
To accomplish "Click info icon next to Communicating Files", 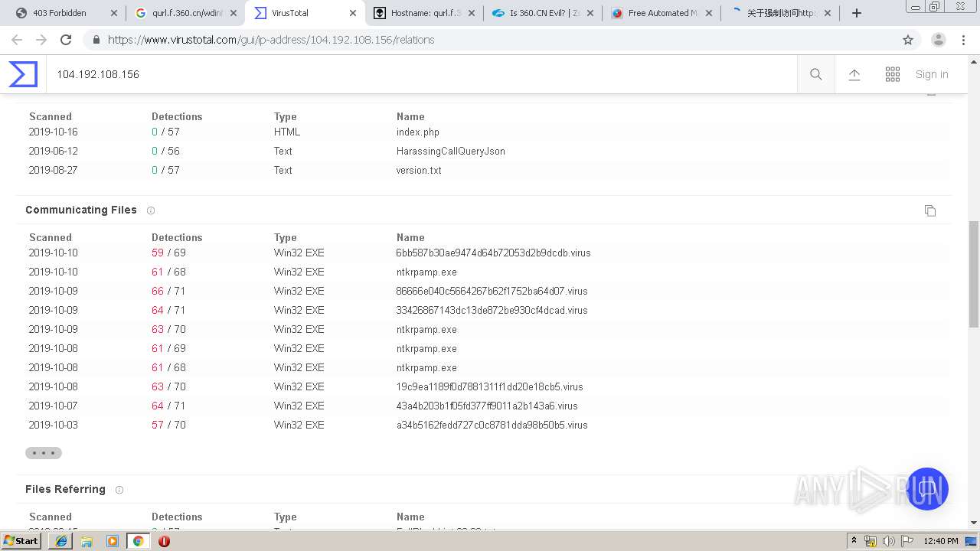I will coord(151,210).
